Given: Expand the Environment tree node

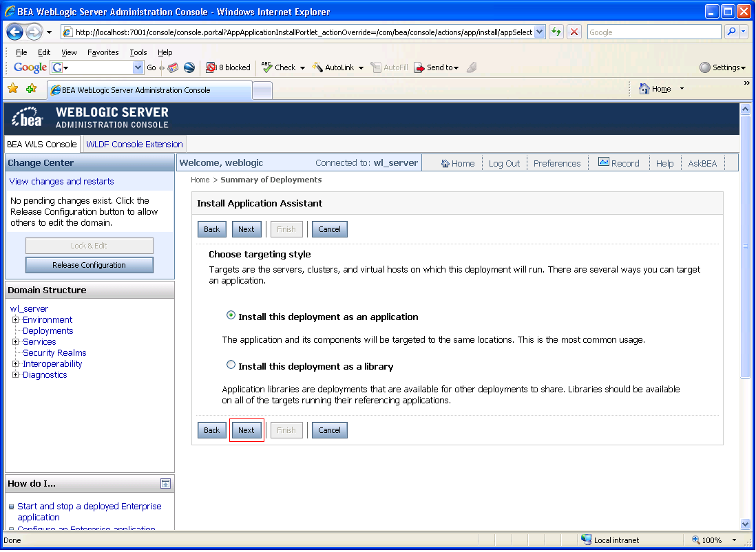Looking at the screenshot, I should click(x=15, y=319).
